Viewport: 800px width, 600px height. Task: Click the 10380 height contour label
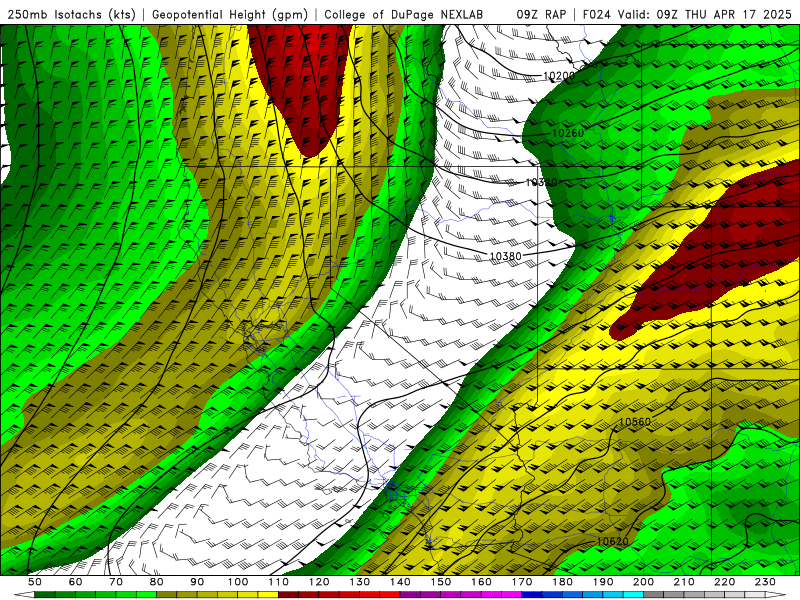click(506, 256)
